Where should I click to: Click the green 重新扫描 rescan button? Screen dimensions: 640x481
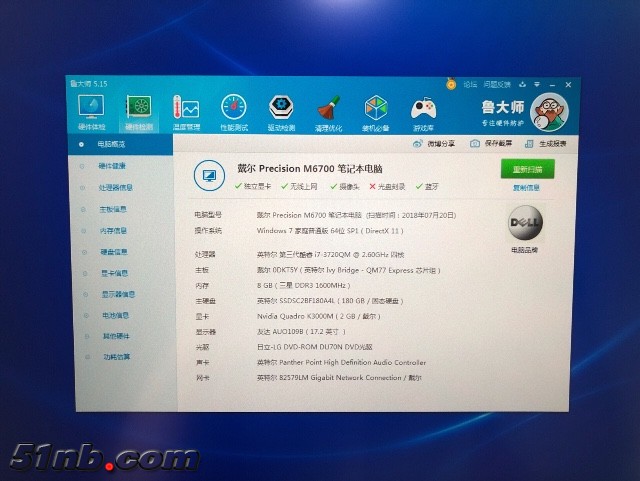pyautogui.click(x=527, y=169)
